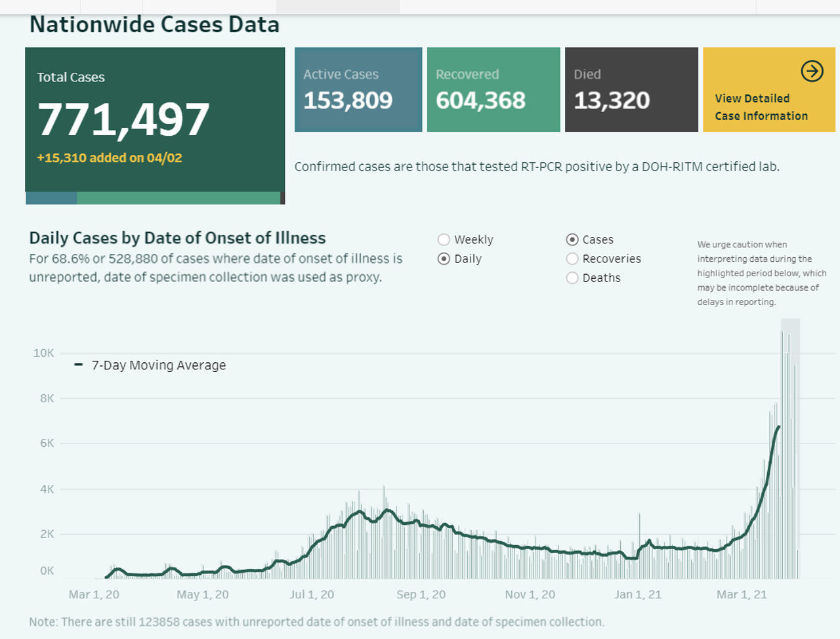Switch chart to Deaths
840x639 pixels.
coord(572,278)
